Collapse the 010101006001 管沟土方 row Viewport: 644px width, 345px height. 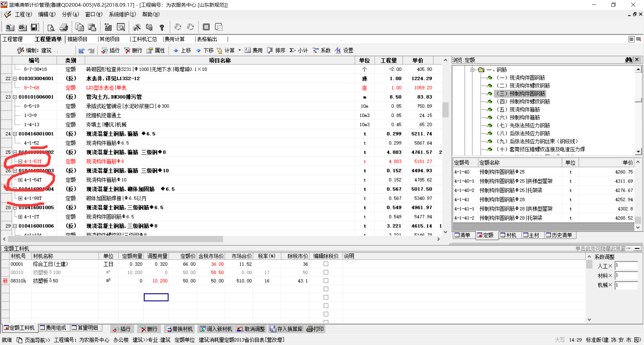coord(15,97)
